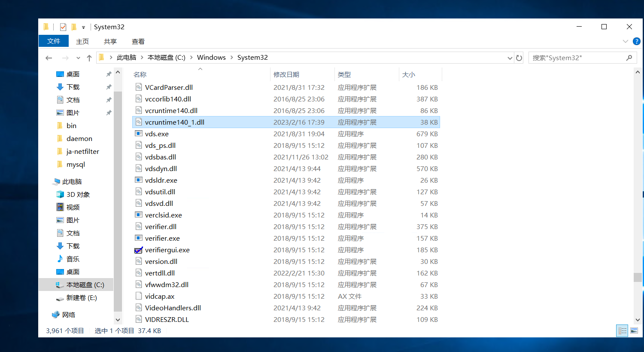Viewport: 644px width, 352px height.
Task: Select the verclsid.exe application icon
Action: click(x=139, y=215)
